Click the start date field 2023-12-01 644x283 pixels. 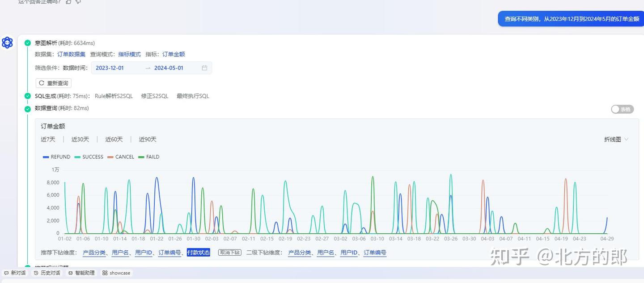pyautogui.click(x=109, y=68)
